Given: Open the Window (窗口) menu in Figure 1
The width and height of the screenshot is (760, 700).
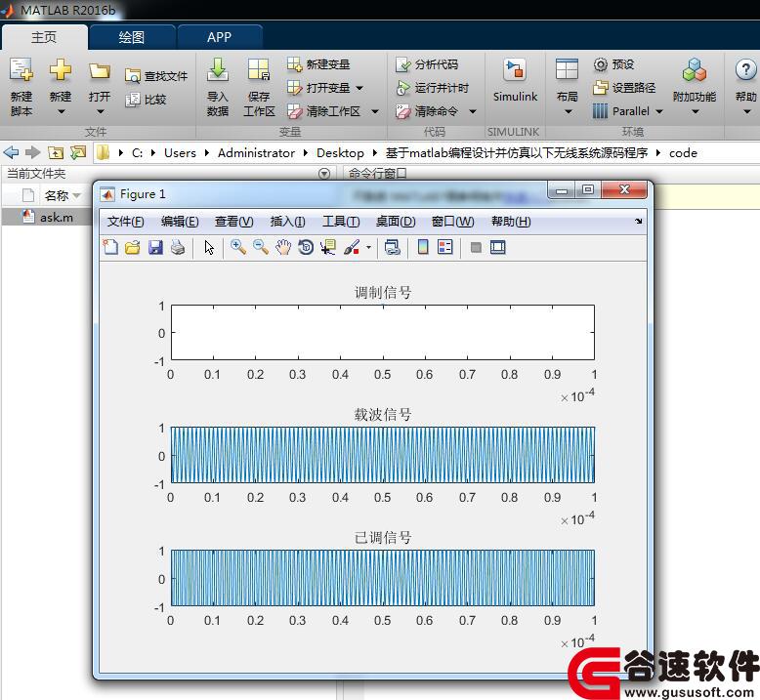Looking at the screenshot, I should click(x=452, y=222).
